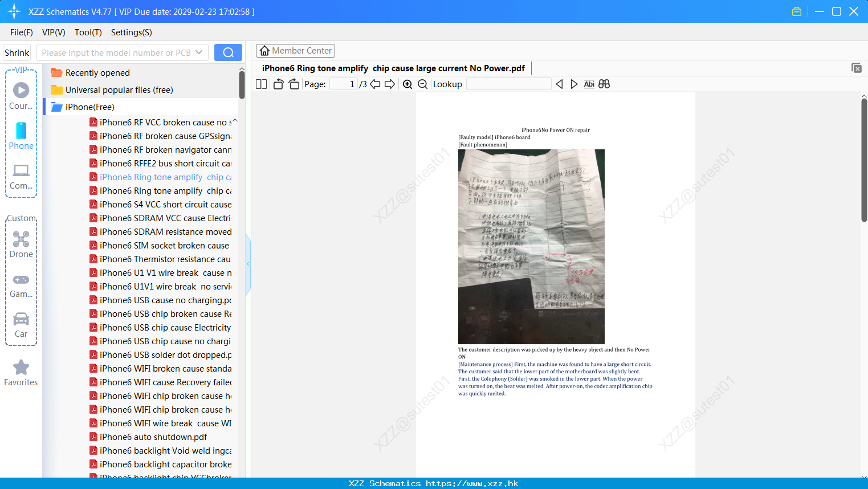Collapse iPhone(Free) folder
Screen dimensions: 868x489
pyautogui.click(x=83, y=107)
